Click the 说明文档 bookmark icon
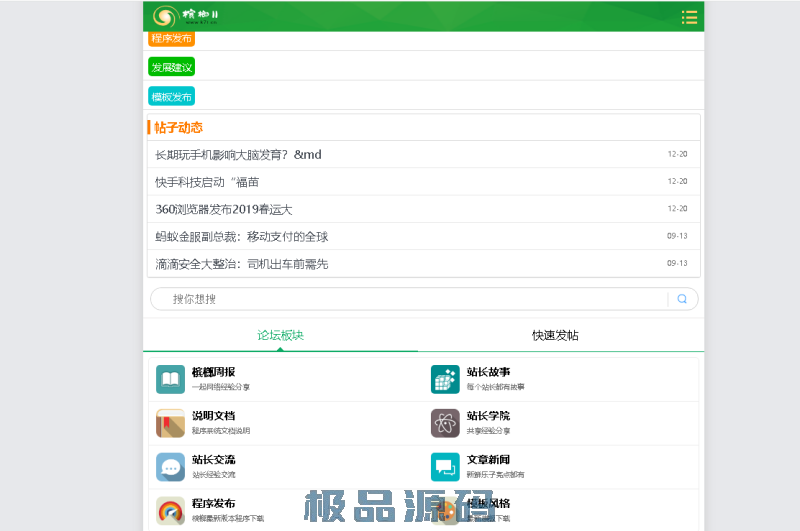 click(x=170, y=423)
